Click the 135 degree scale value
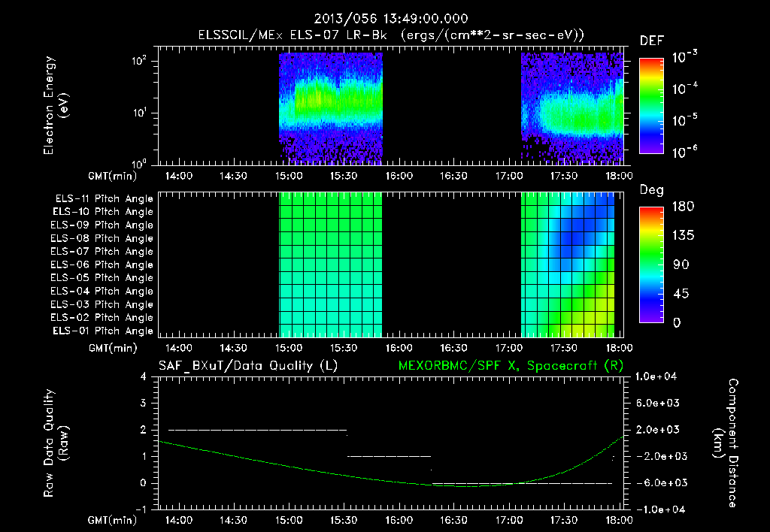Viewport: 770px width, 532px height. (683, 235)
